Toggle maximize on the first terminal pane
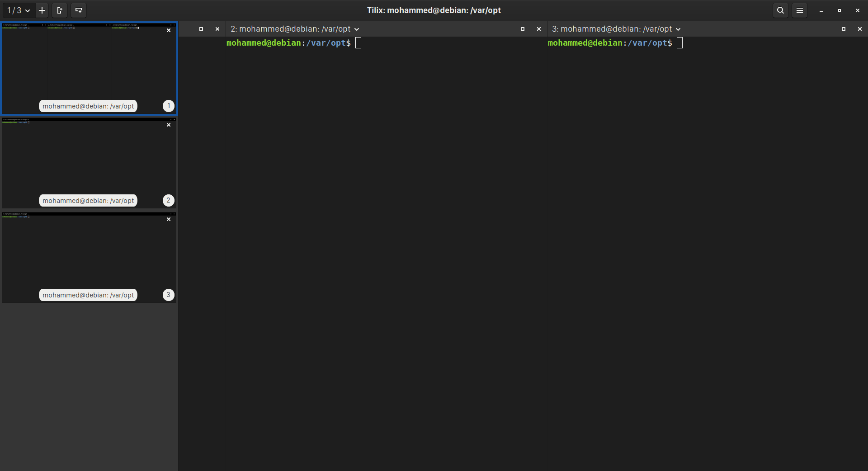The image size is (868, 471). coord(201,29)
